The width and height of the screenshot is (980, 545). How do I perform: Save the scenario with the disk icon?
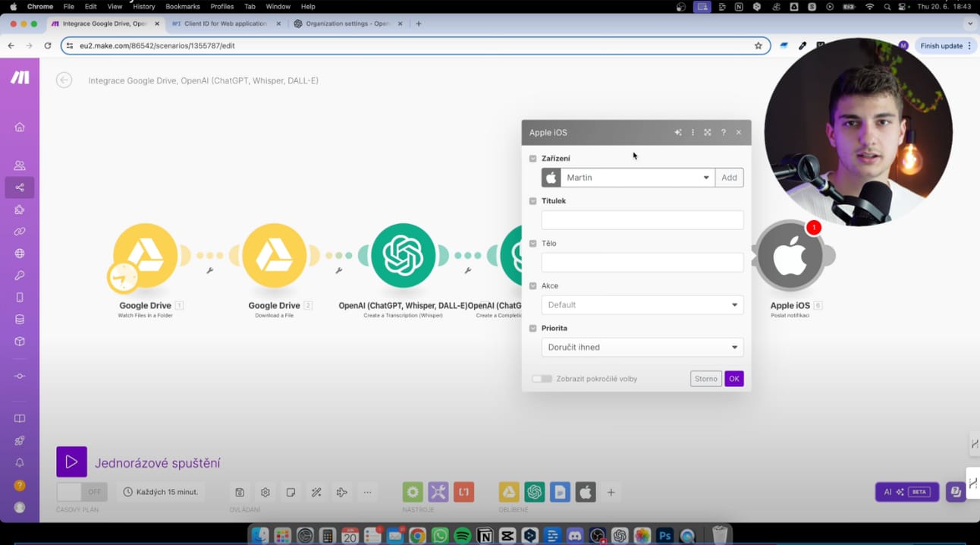pos(240,492)
